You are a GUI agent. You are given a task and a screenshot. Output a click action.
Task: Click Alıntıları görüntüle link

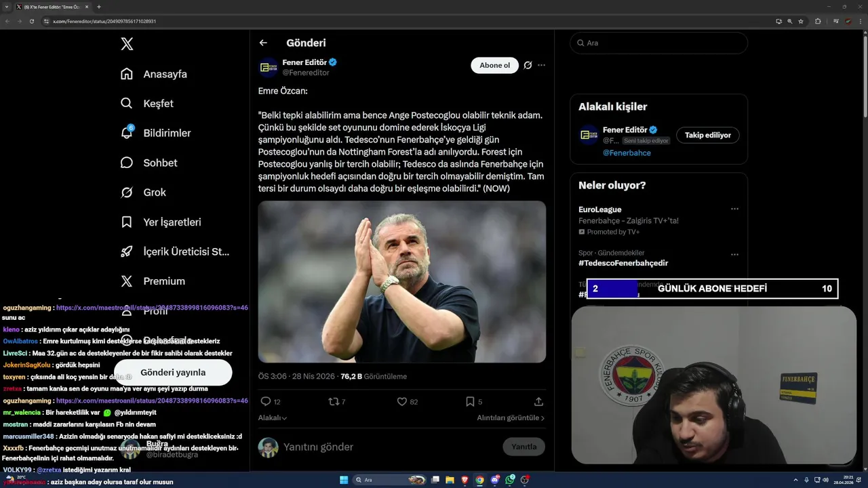click(511, 418)
